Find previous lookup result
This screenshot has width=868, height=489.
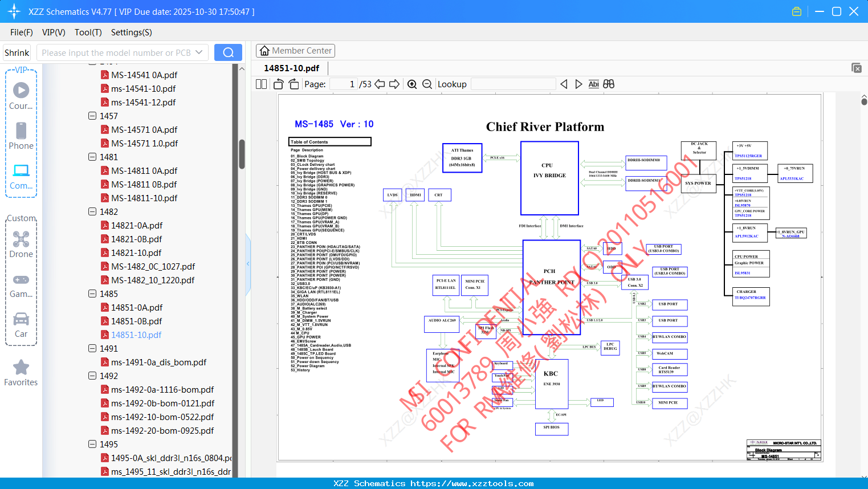564,84
